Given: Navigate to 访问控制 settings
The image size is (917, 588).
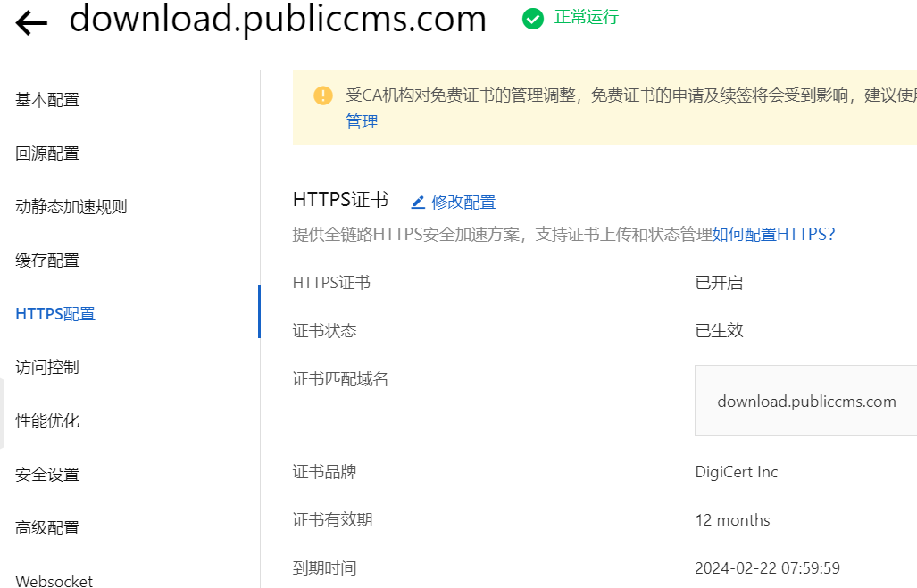Looking at the screenshot, I should (x=47, y=368).
